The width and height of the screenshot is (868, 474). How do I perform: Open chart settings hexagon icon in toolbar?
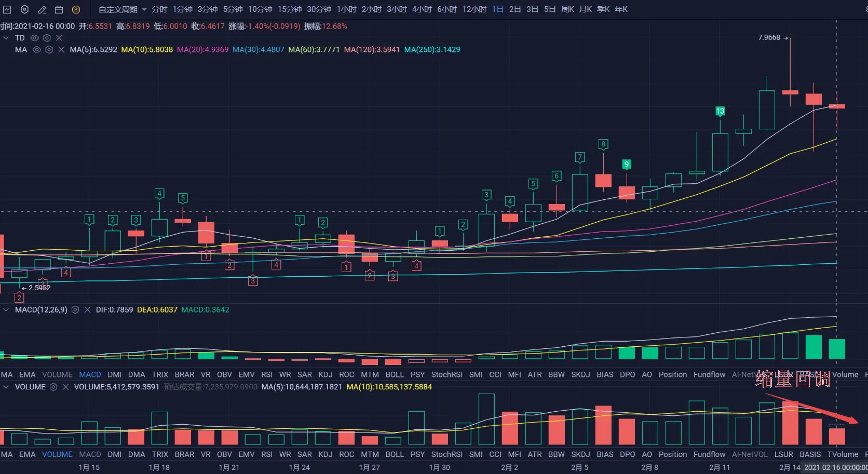[x=24, y=9]
